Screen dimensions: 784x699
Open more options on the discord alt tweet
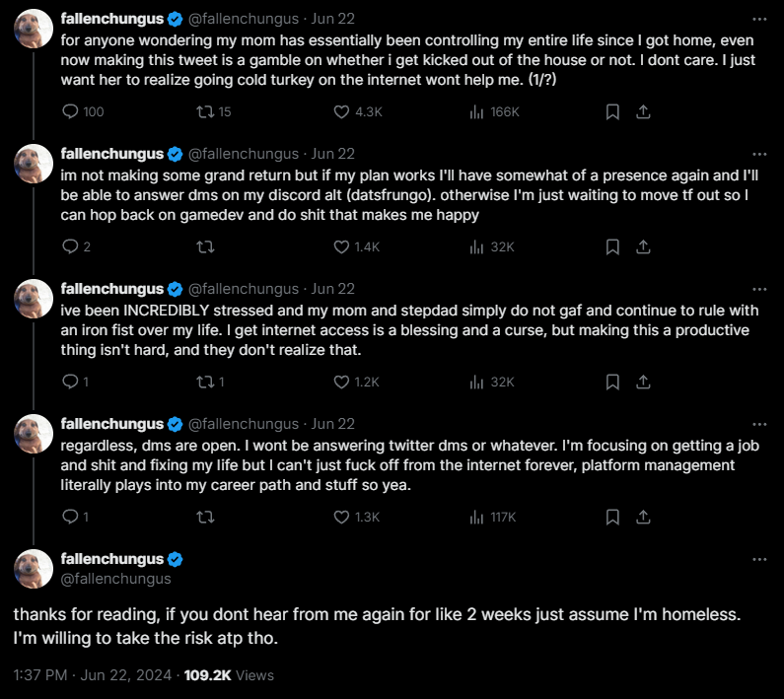(759, 154)
